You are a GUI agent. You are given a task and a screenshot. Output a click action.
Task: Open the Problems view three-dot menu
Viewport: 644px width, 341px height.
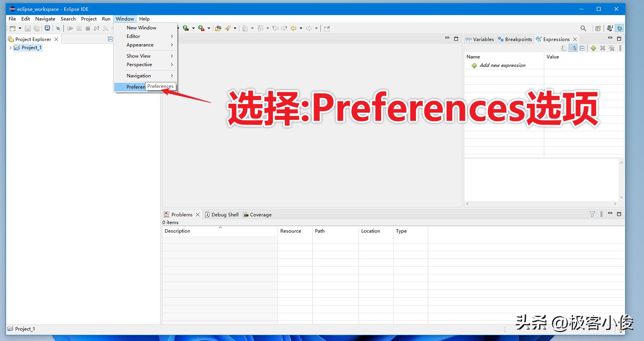[601, 214]
